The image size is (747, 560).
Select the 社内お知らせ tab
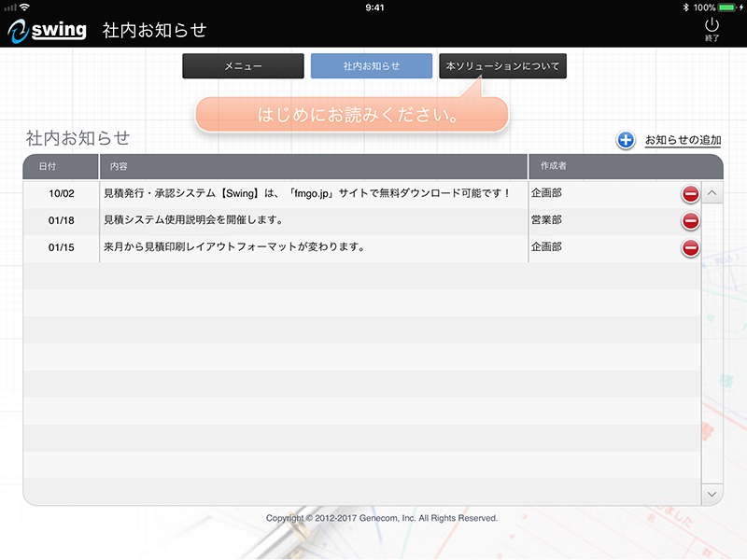click(371, 66)
